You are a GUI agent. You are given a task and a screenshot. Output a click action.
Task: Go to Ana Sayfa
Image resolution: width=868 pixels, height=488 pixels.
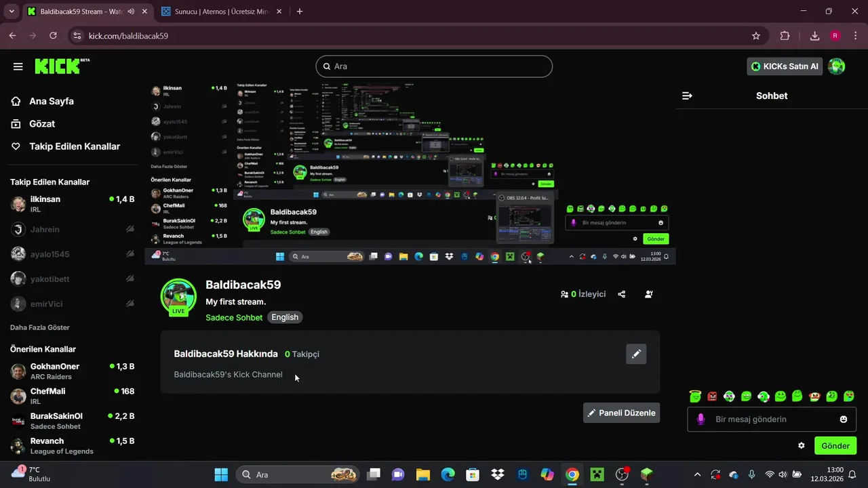click(52, 101)
